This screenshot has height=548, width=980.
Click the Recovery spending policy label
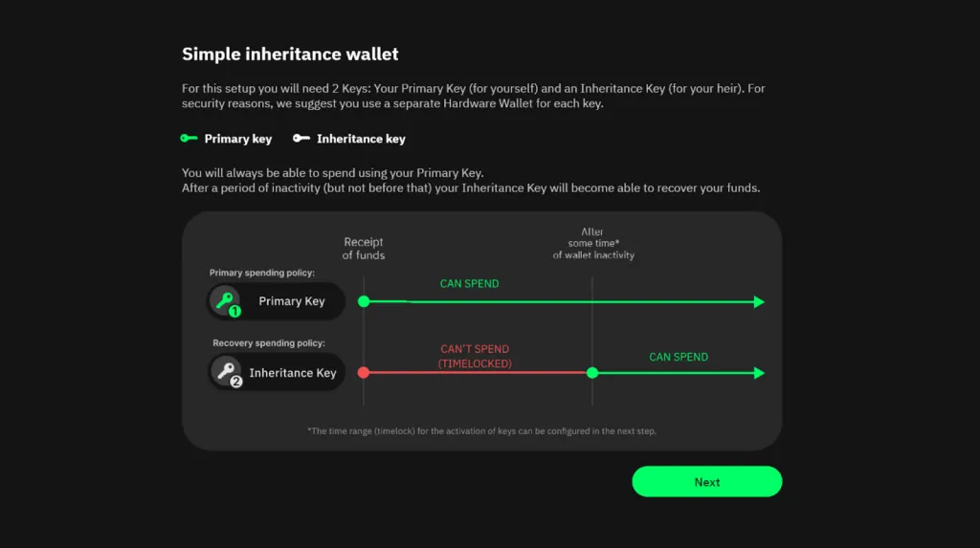(269, 342)
